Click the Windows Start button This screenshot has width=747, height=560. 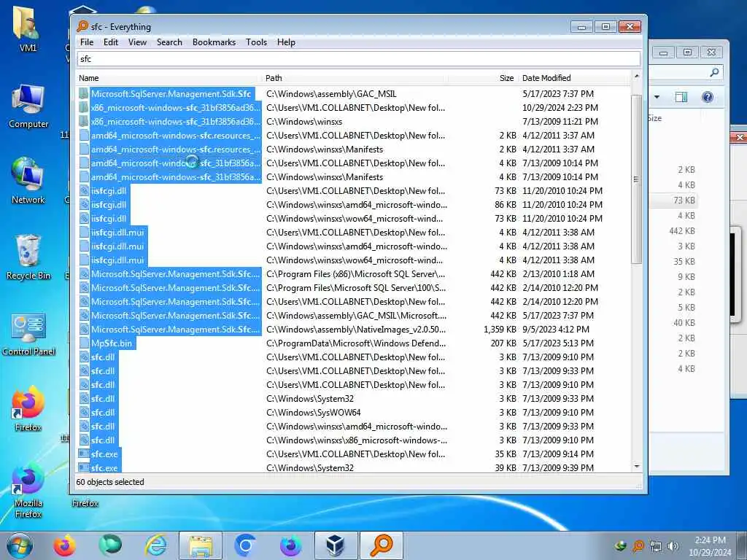(20, 545)
